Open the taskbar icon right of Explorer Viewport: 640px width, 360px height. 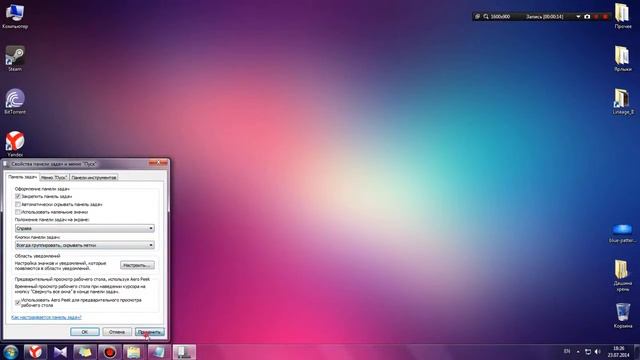(159, 352)
